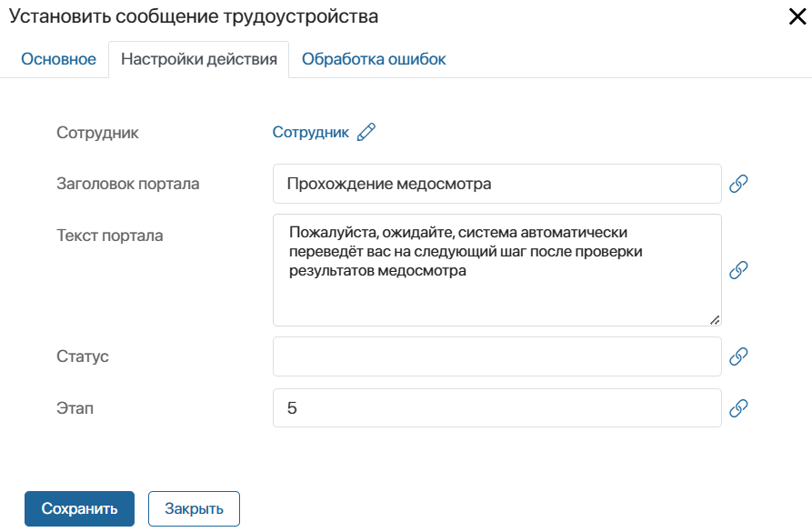Click the Этап input containing 5
The height and width of the screenshot is (532, 812).
point(497,408)
